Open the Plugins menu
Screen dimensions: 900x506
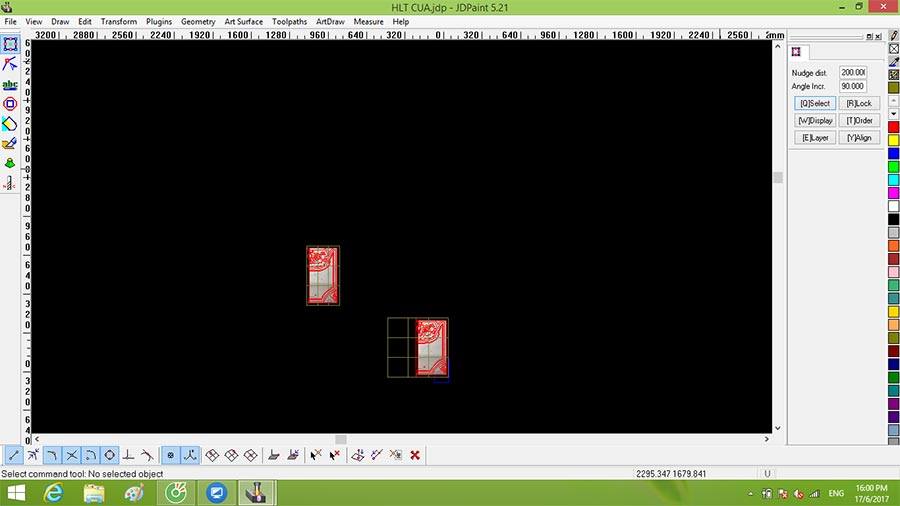coord(159,21)
